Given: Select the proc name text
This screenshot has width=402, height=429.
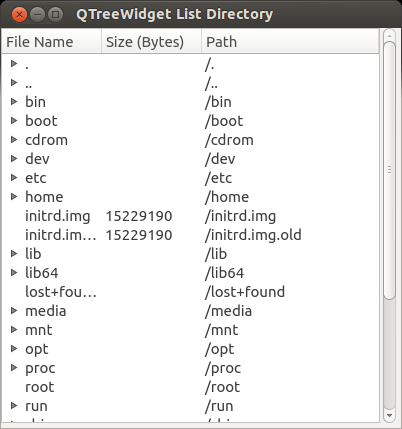Looking at the screenshot, I should coord(40,368).
